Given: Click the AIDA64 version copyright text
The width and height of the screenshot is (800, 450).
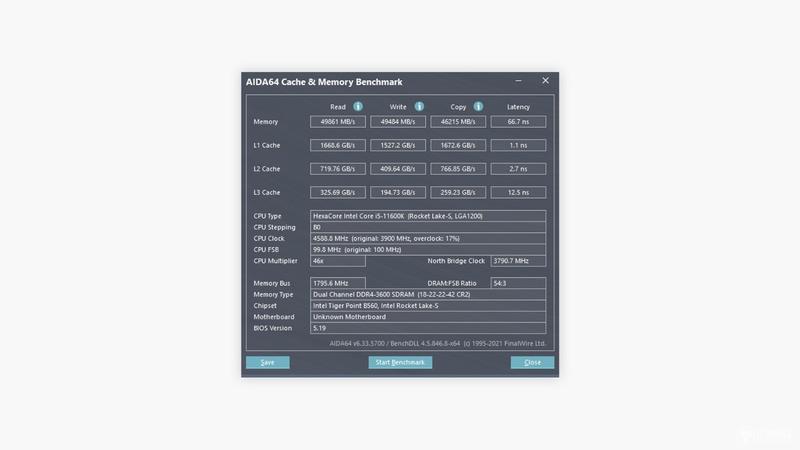Looking at the screenshot, I should (437, 343).
